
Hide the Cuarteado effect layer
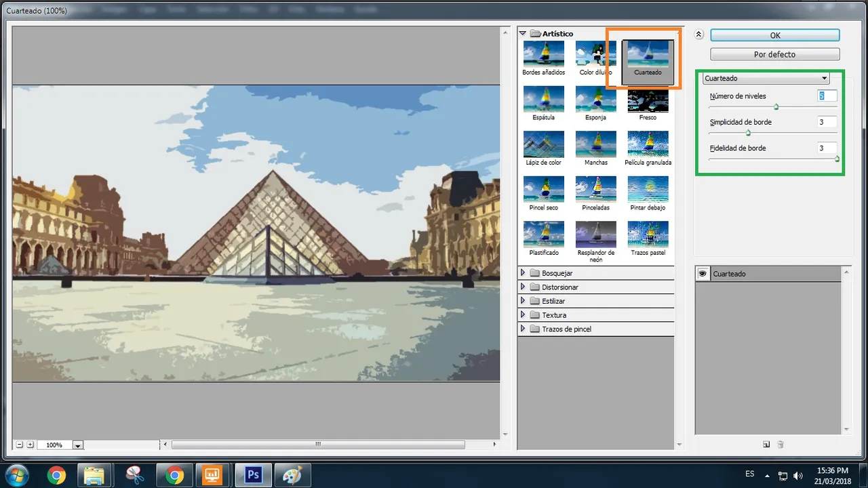(x=703, y=274)
